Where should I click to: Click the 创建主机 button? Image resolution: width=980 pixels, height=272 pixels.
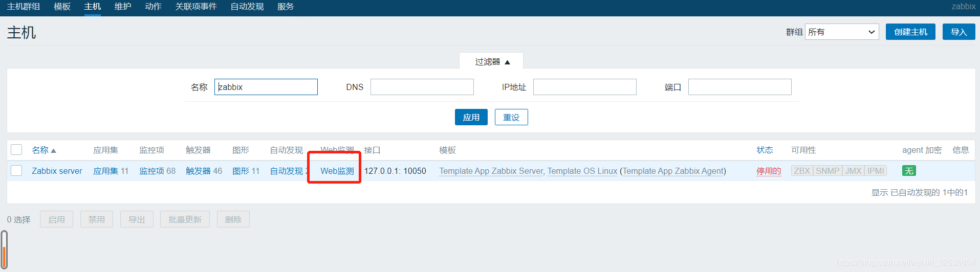tap(910, 32)
